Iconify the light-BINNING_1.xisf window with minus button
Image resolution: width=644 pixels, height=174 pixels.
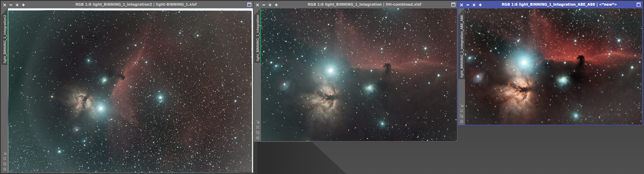pos(11,5)
